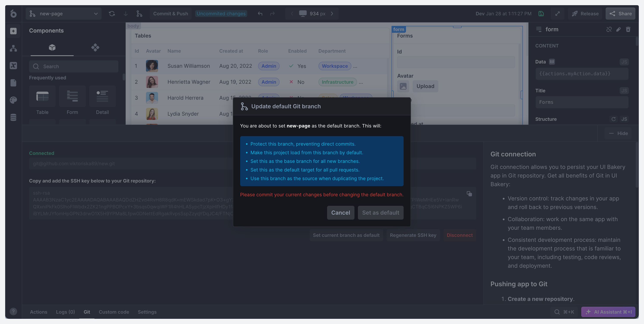Screen dimensions: 644x324
Task: Switch to the Logs (0) tab
Action: click(65, 312)
